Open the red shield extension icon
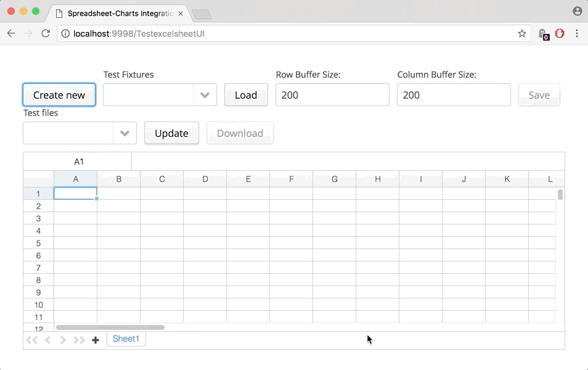This screenshot has width=588, height=370. click(560, 33)
